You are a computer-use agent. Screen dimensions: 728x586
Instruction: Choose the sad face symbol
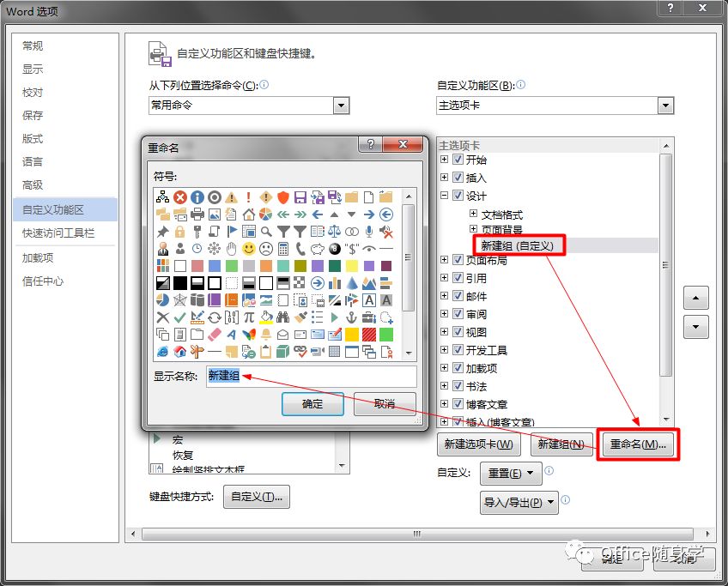265,249
